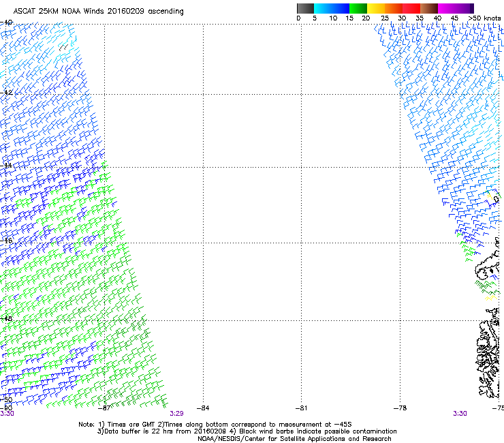Click the '-81' longitude label

coord(301,408)
